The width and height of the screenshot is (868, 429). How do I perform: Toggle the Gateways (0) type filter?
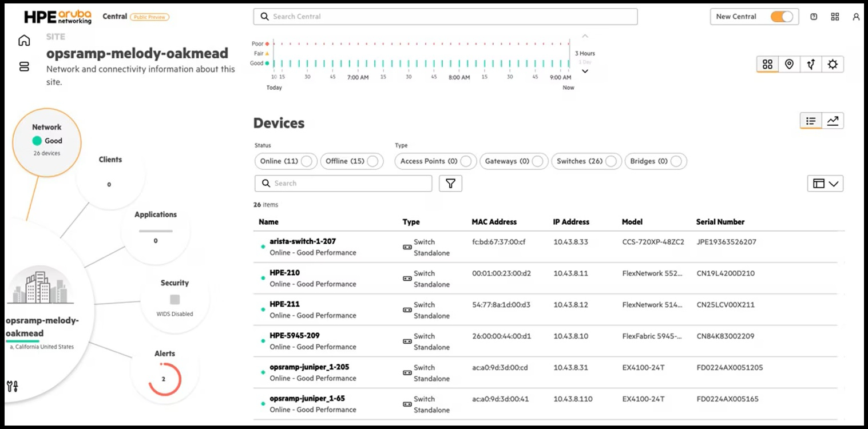514,161
